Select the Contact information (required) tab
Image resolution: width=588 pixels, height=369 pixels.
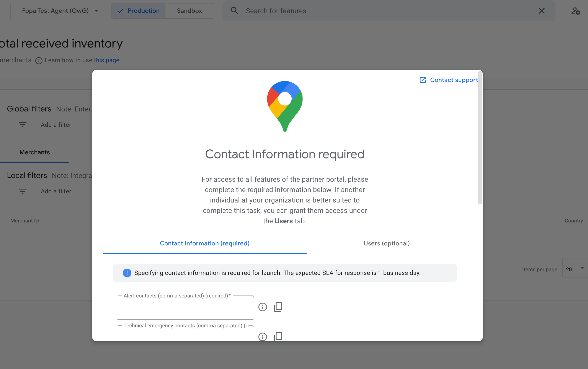(x=204, y=243)
